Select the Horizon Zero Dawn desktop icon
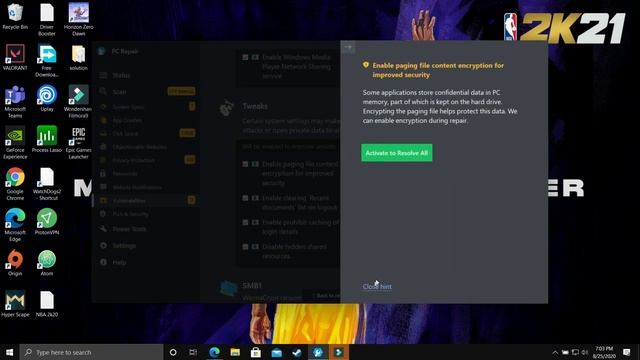This screenshot has height=360, width=640. coord(78,20)
